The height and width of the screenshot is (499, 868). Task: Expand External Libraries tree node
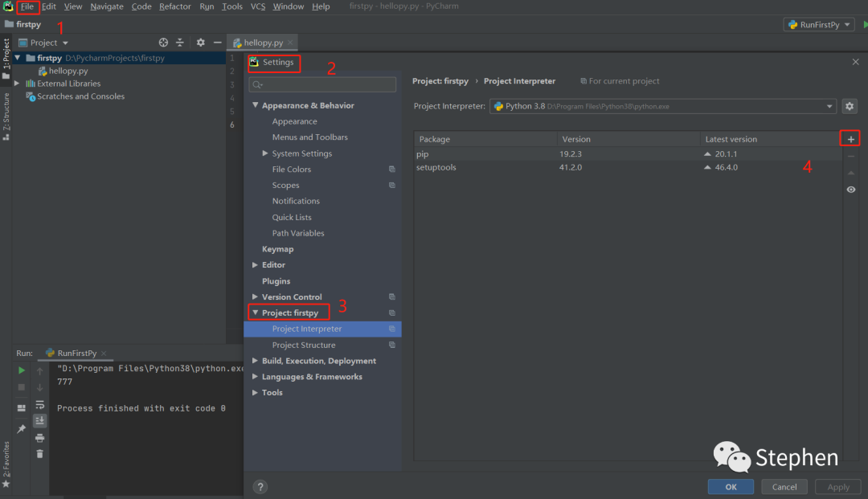tap(17, 84)
